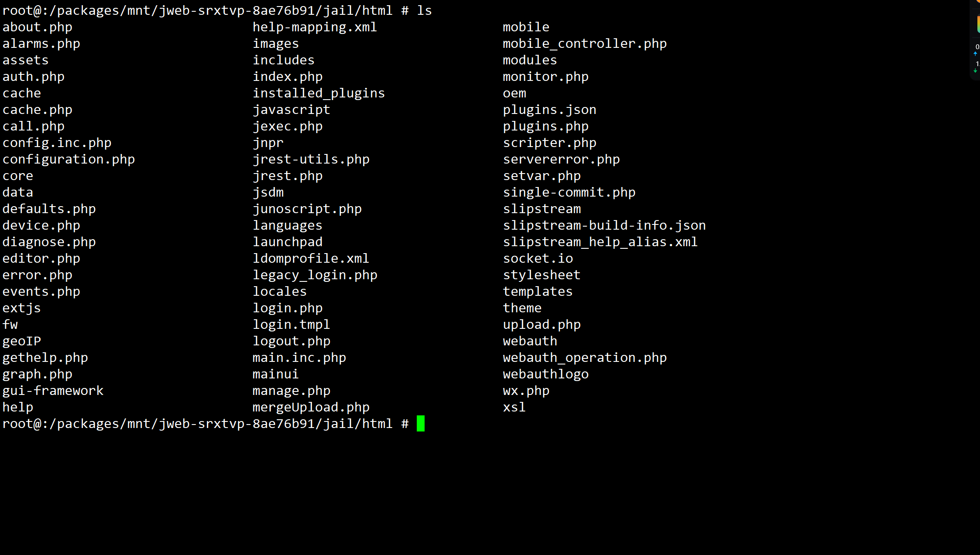Select the help-mapping.xml listing entry
The width and height of the screenshot is (980, 555).
[315, 27]
